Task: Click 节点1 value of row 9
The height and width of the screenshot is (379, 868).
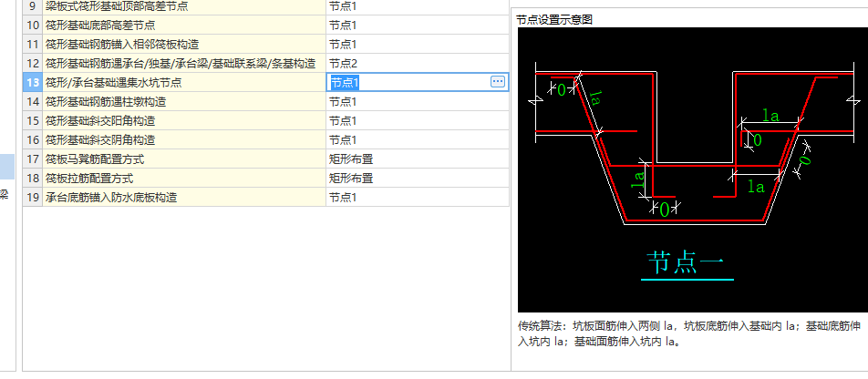Action: pyautogui.click(x=418, y=6)
